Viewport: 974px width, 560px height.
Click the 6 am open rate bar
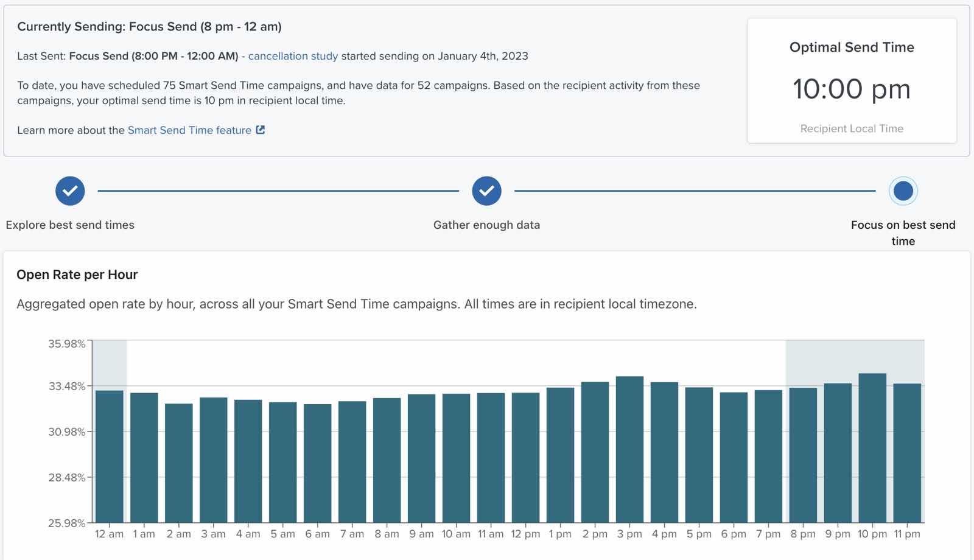tap(318, 463)
